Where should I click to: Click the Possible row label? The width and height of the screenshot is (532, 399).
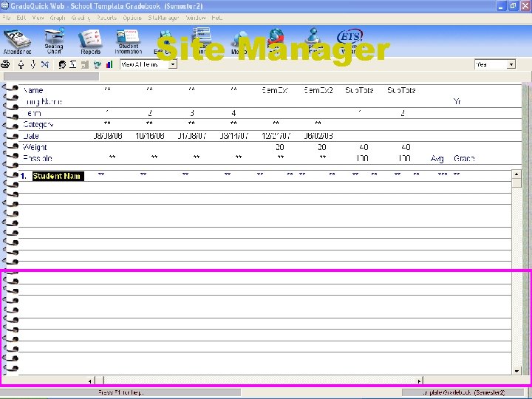click(38, 158)
